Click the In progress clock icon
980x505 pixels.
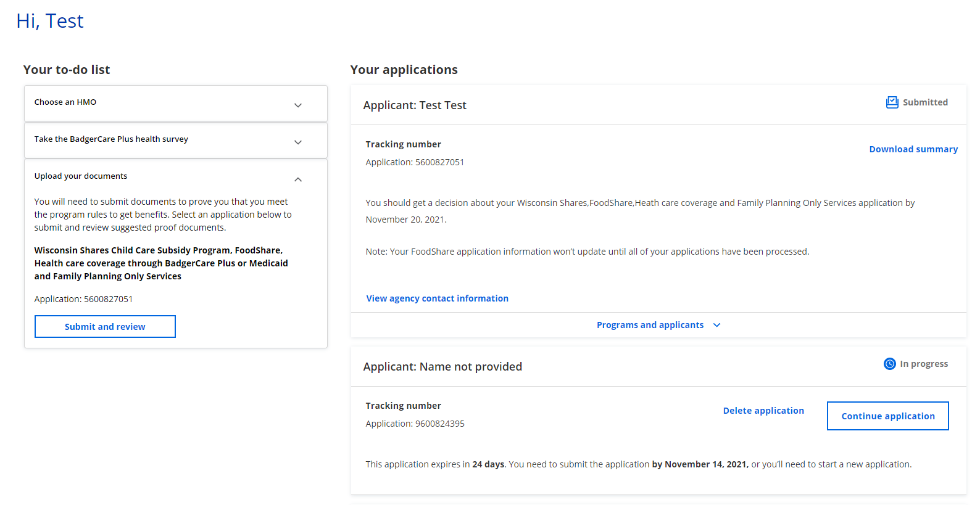point(889,364)
